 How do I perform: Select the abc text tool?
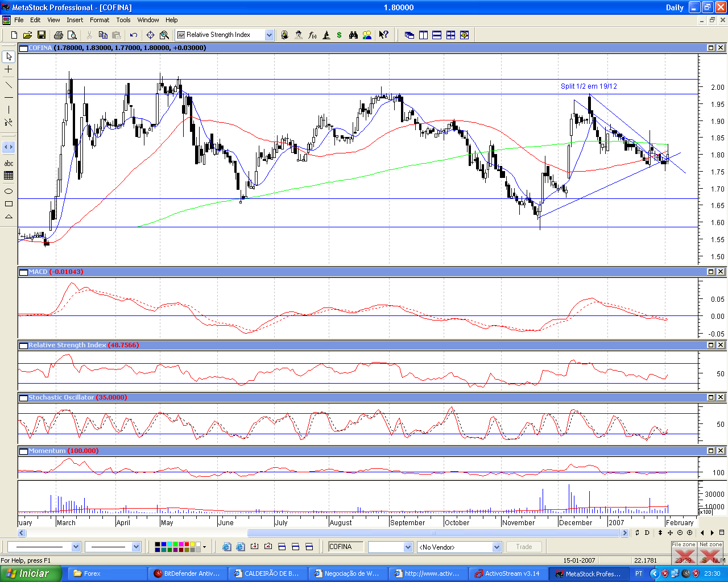pyautogui.click(x=9, y=164)
